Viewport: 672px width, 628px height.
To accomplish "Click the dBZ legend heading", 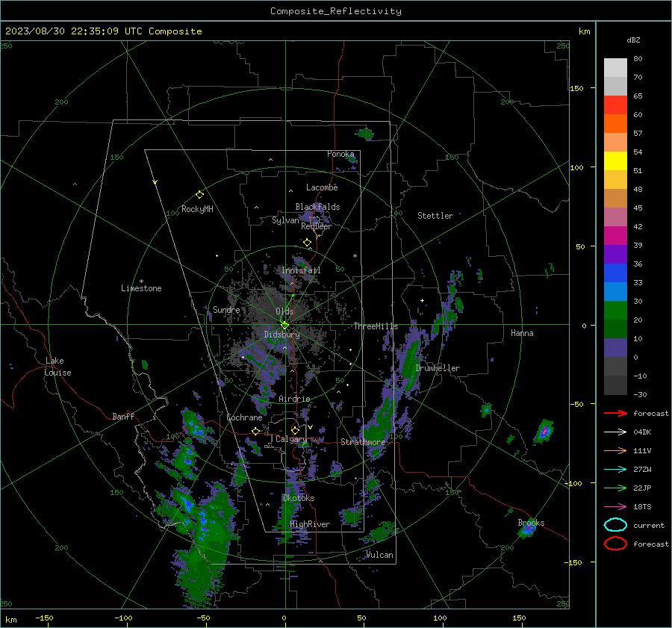I will [x=633, y=40].
